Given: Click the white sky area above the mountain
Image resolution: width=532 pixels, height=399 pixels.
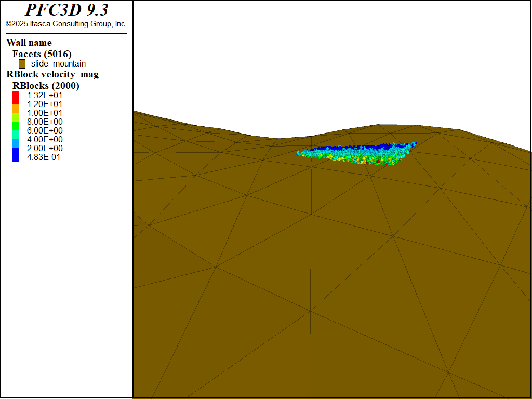Looking at the screenshot, I should [x=332, y=57].
